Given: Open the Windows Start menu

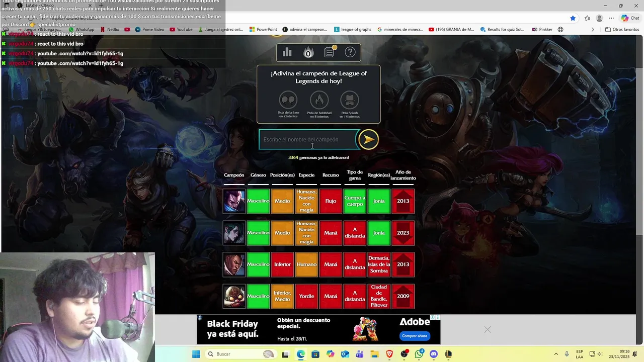Looking at the screenshot, I should 196,354.
